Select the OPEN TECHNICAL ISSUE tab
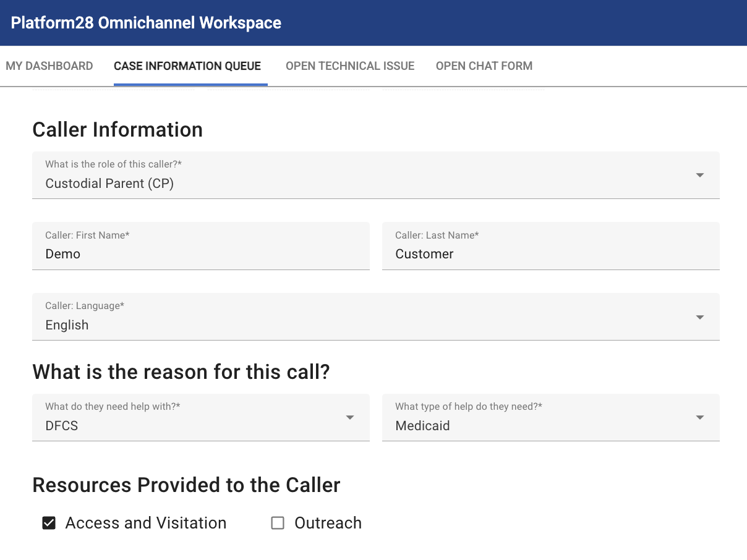Image resolution: width=747 pixels, height=560 pixels. click(349, 66)
